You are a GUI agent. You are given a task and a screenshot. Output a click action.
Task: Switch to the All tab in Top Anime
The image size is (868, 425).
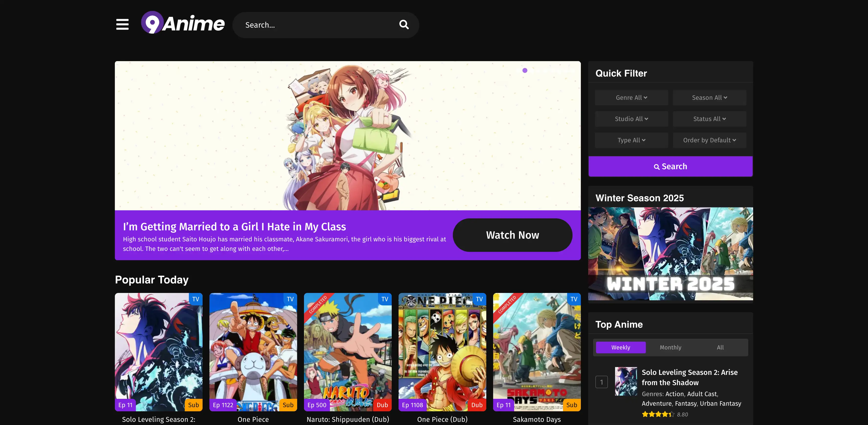coord(720,347)
